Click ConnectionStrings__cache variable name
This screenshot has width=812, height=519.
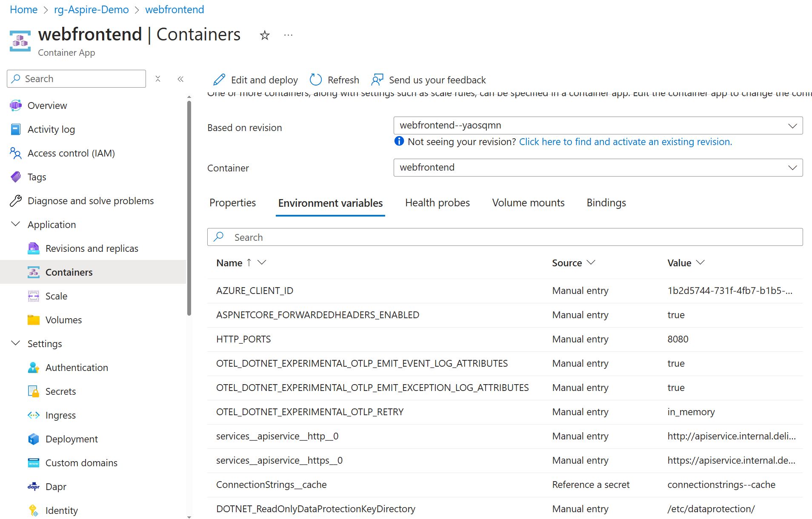(271, 485)
